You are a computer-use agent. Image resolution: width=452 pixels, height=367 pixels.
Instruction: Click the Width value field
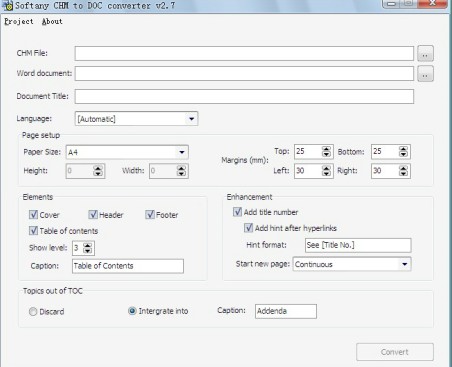point(163,171)
